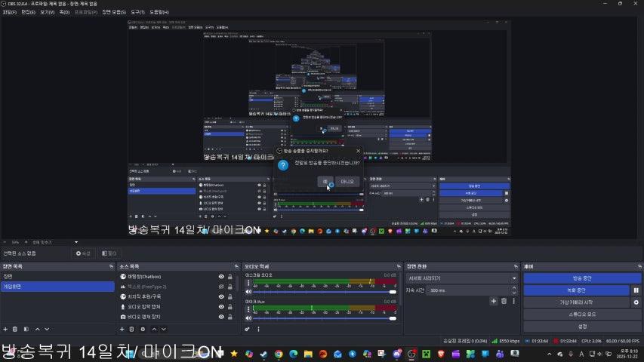Open the 보기 menu
Image resolution: width=644 pixels, height=362 pixels.
tap(48, 12)
